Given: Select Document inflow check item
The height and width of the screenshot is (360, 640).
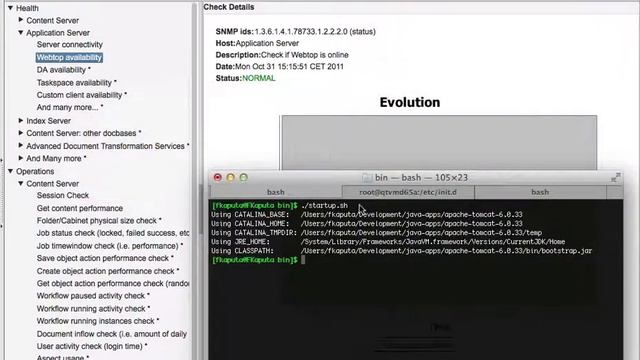Looking at the screenshot, I should [112, 334].
